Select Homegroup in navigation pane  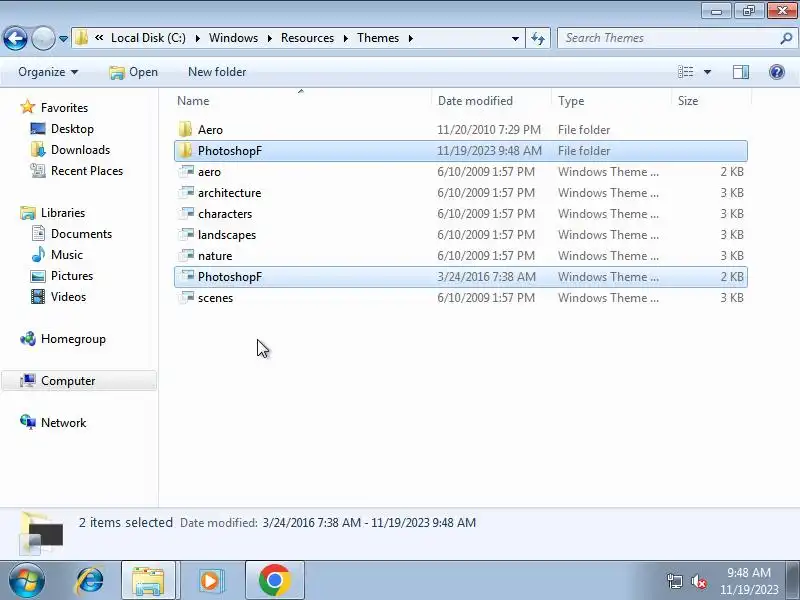63,339
